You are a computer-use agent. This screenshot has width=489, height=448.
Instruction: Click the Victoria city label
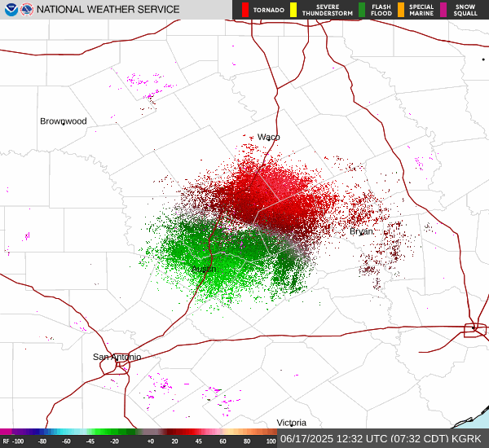292,423
